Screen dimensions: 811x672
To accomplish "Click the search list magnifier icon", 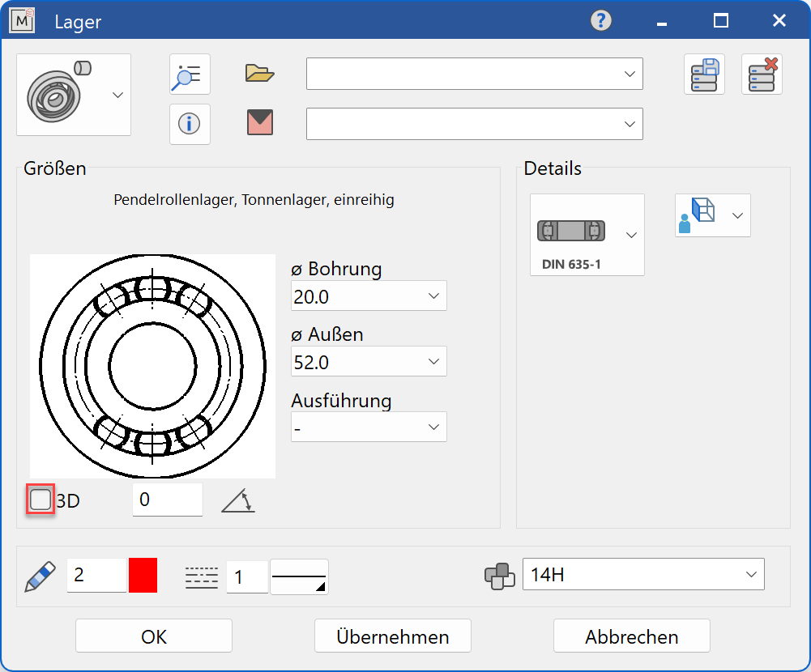I will 190,74.
